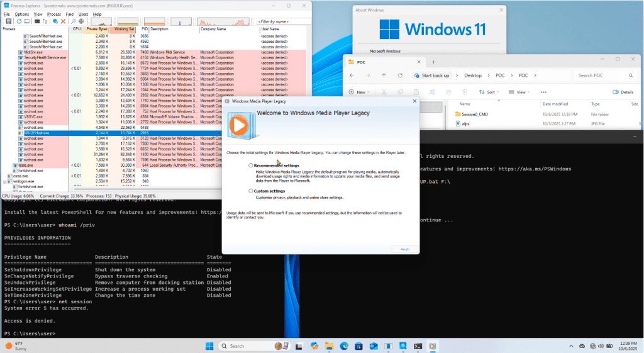Open Microsoft Edge from the taskbar

[x=344, y=346]
